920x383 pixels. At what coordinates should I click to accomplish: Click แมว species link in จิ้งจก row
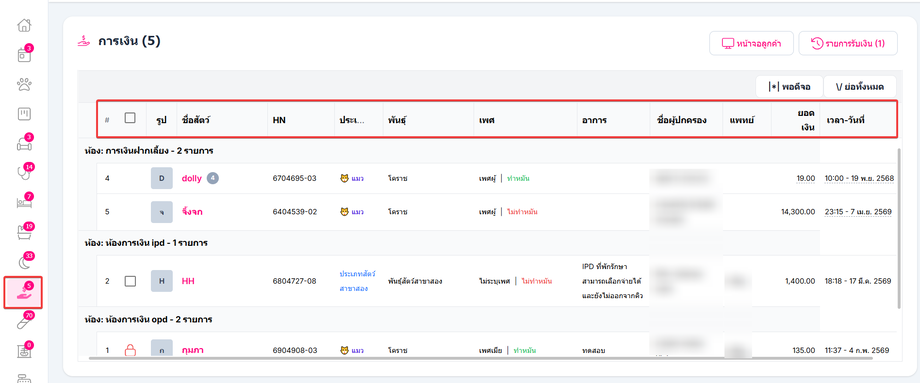[x=352, y=212]
